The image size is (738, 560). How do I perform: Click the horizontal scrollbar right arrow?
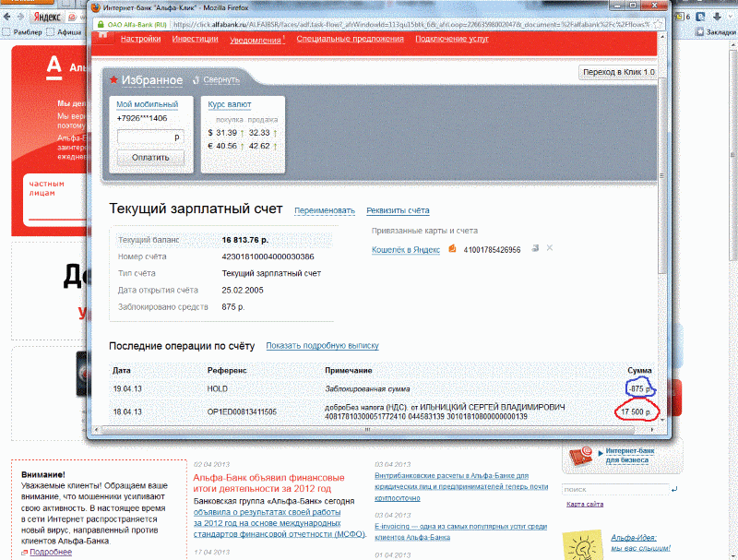click(x=652, y=430)
